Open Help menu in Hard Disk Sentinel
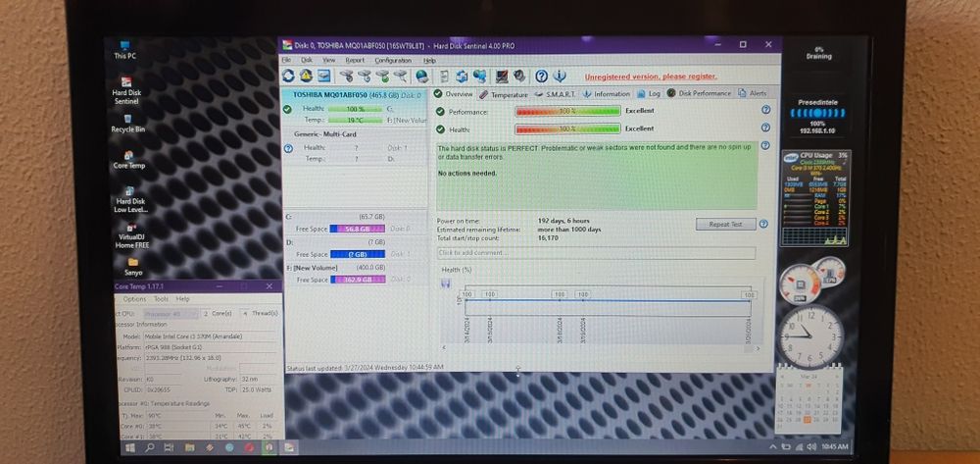The width and height of the screenshot is (980, 464). (429, 60)
